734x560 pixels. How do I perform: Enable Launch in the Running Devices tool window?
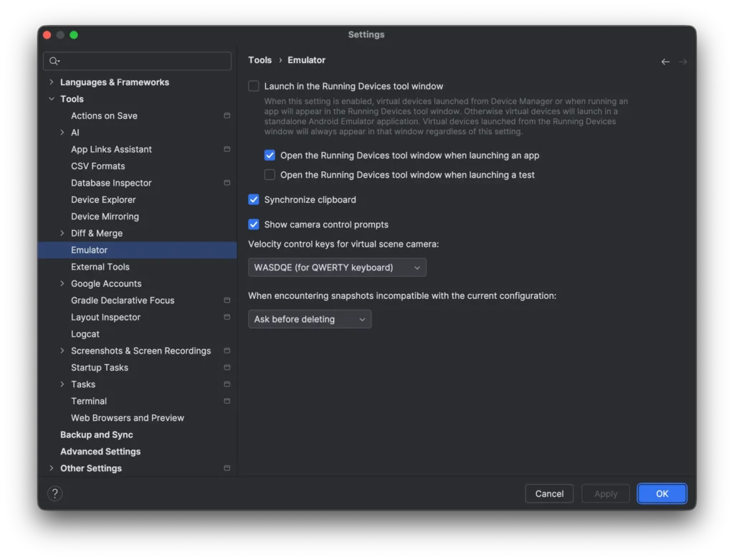point(253,85)
